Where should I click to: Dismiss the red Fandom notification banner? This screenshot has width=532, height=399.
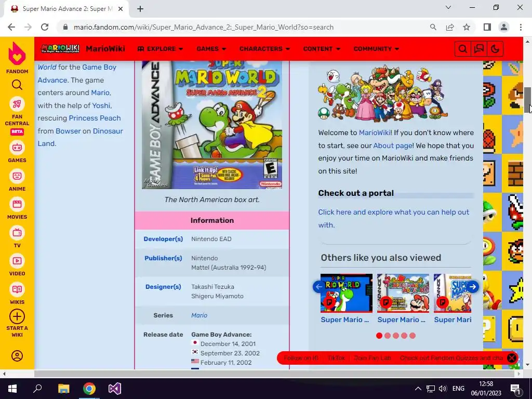click(x=512, y=358)
